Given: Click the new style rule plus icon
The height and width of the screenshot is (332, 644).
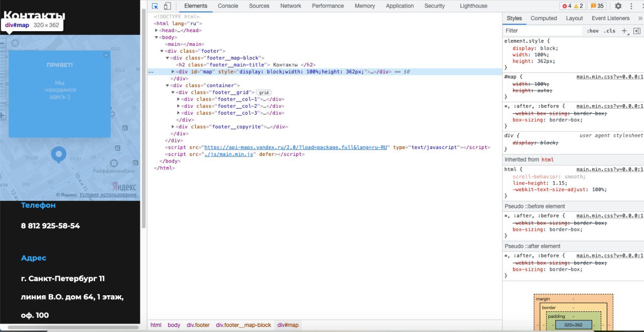Looking at the screenshot, I should [624, 31].
